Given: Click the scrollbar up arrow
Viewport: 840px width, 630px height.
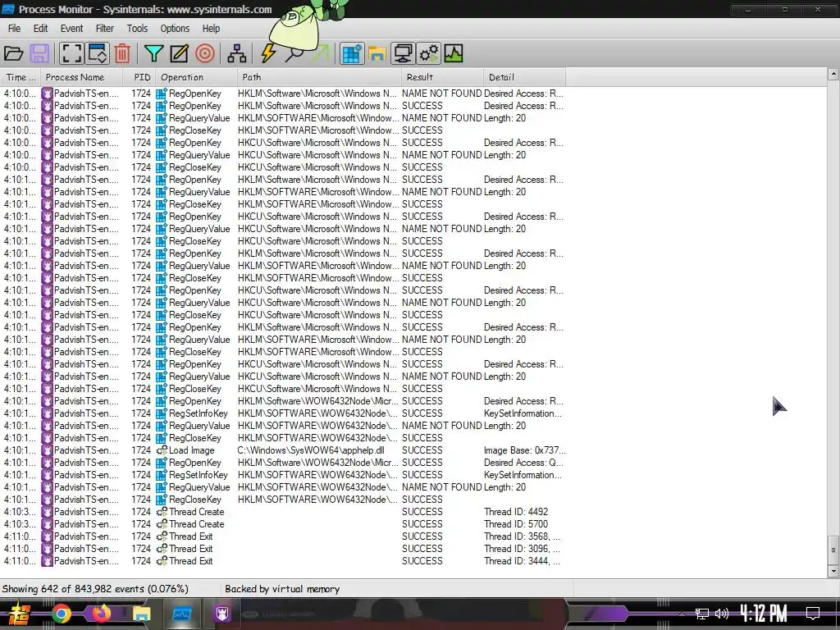Looking at the screenshot, I should pyautogui.click(x=833, y=75).
